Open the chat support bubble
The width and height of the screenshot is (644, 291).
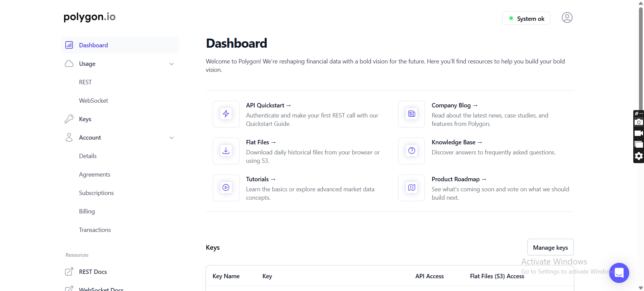tap(619, 273)
